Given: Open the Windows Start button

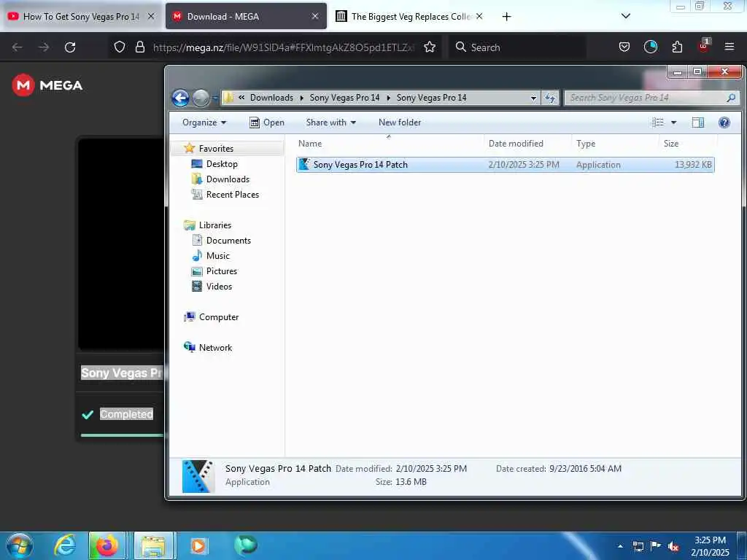Looking at the screenshot, I should coord(20,545).
